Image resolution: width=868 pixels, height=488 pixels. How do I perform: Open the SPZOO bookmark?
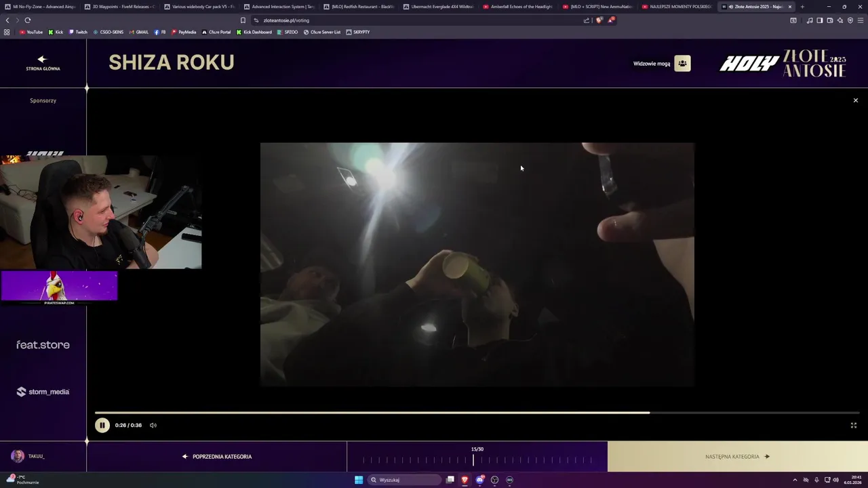(x=288, y=32)
